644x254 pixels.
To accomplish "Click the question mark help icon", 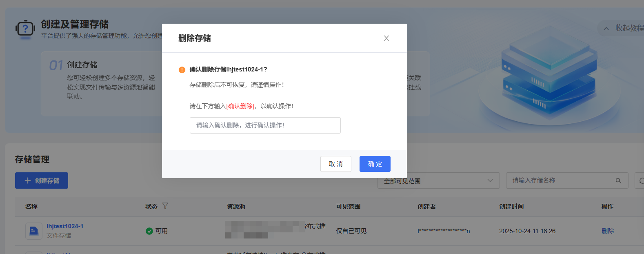I will tap(25, 29).
